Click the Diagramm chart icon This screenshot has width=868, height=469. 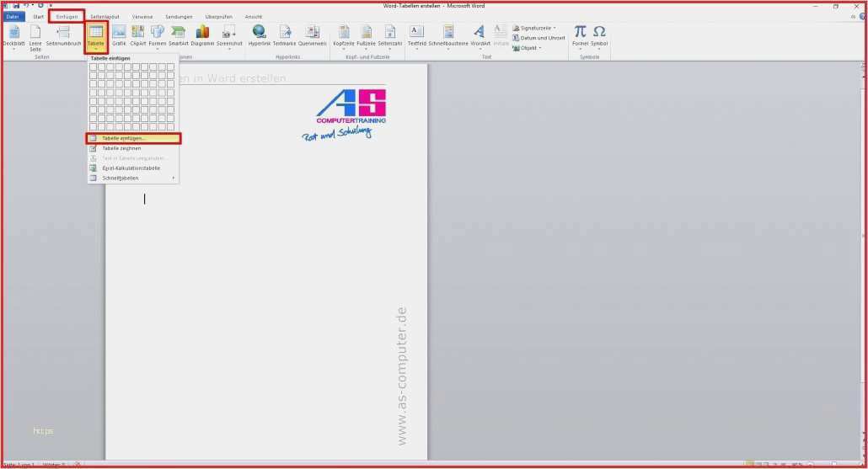(202, 35)
